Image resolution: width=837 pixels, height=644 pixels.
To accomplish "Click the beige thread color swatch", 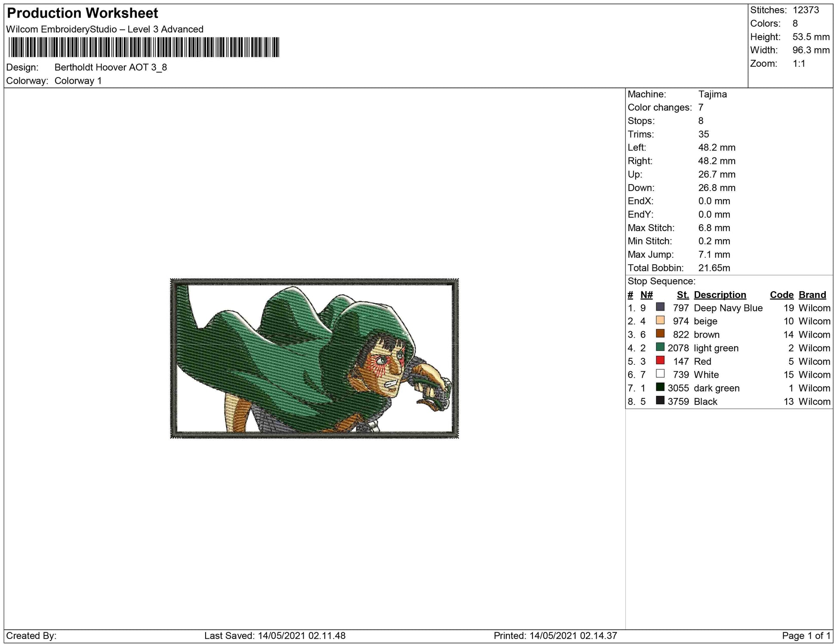I will tap(660, 320).
